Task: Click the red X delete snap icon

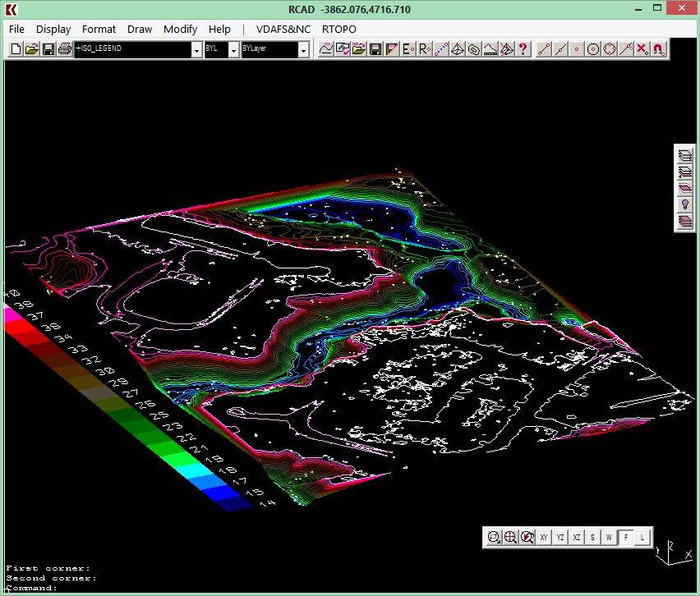Action: point(642,49)
